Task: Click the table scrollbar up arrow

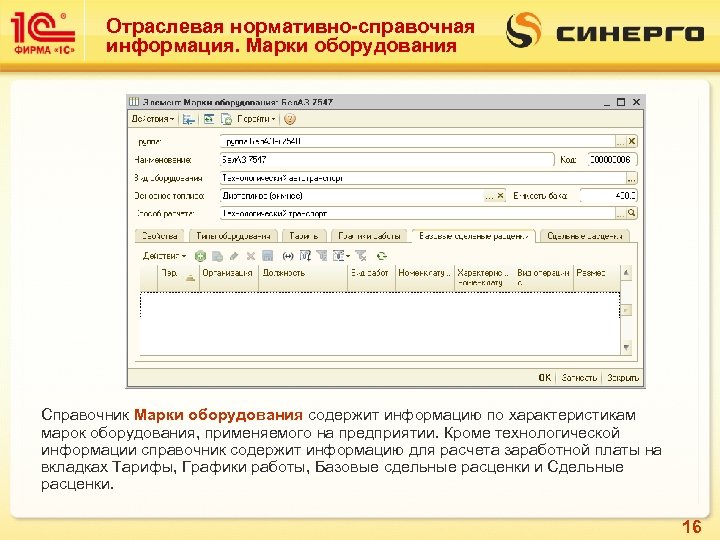Action: pos(626,273)
